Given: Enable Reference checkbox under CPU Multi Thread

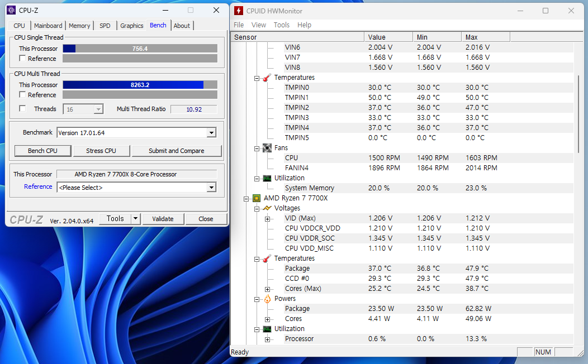Looking at the screenshot, I should [22, 95].
